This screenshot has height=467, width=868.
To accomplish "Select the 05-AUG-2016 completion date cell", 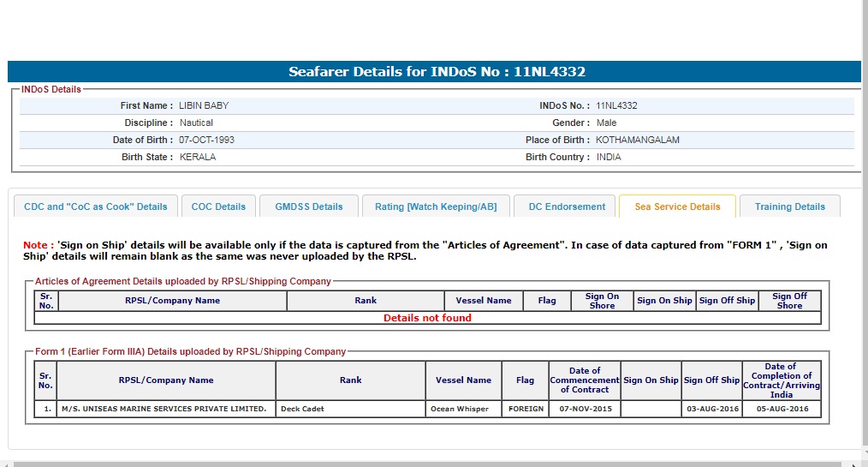I will pos(781,409).
